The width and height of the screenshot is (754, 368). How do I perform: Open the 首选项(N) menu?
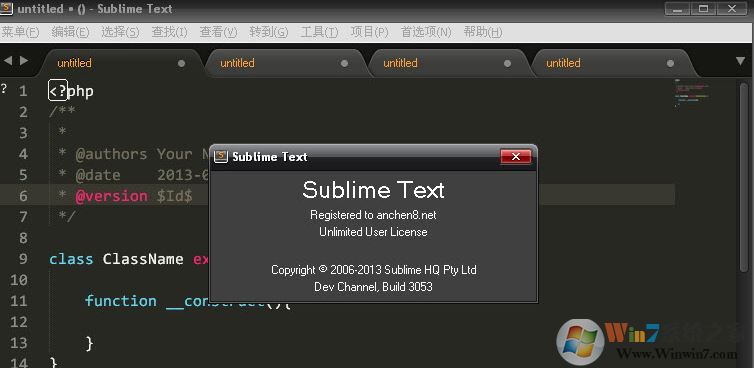426,32
